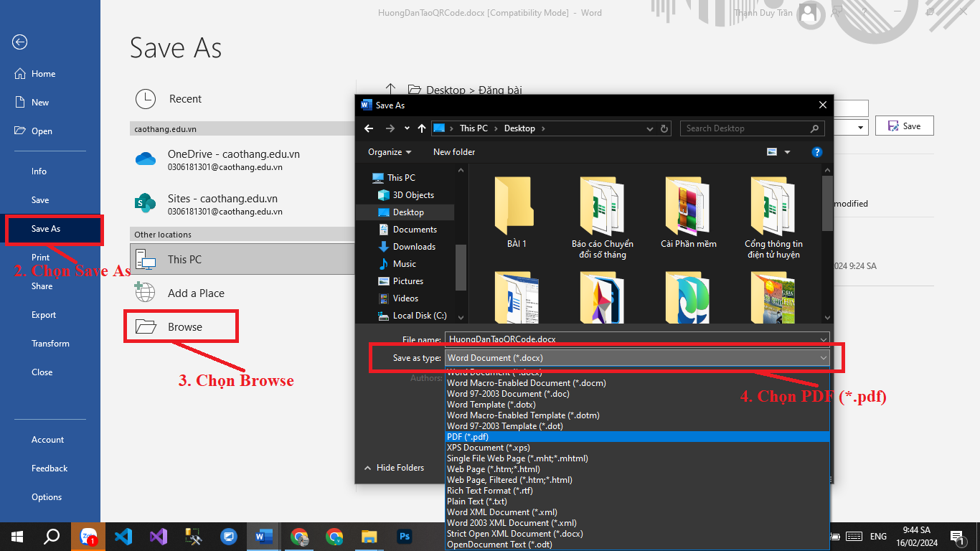Open the notification center icon
The height and width of the screenshot is (551, 980).
(957, 537)
